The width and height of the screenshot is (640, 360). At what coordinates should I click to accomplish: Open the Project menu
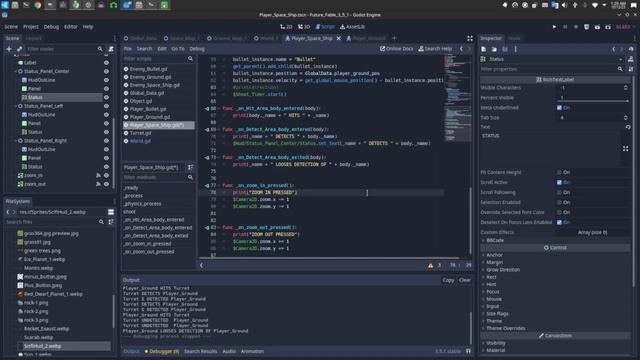pos(31,27)
